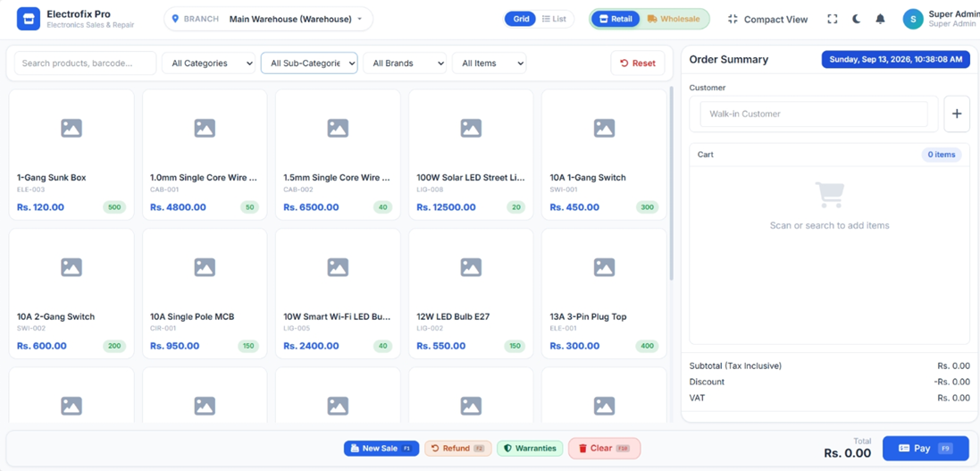Click the 1.0mm Single Core Wire image placeholder
980x471 pixels.
(x=205, y=128)
